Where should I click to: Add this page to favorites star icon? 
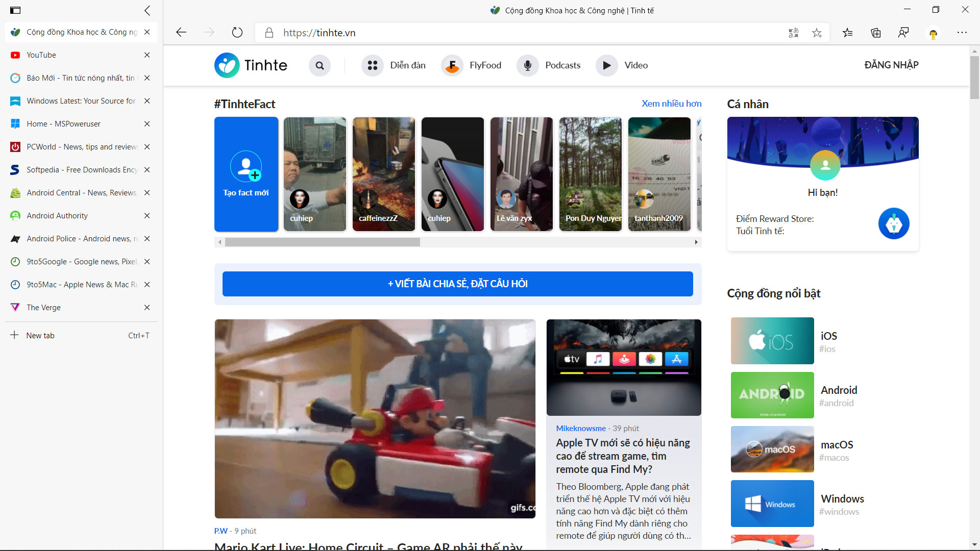pyautogui.click(x=817, y=33)
